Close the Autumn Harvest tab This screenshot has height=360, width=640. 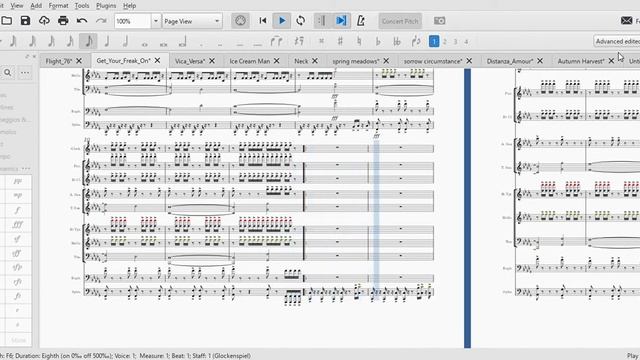(611, 61)
